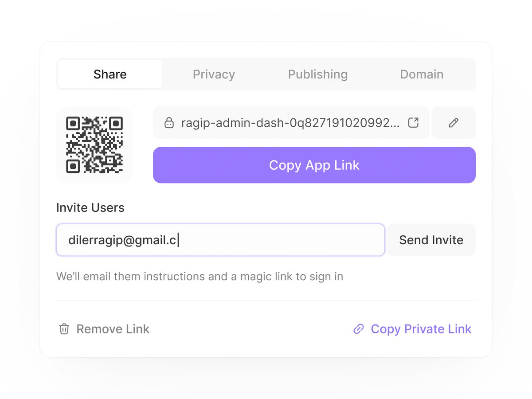The height and width of the screenshot is (399, 532).
Task: Send the invite to entered email
Action: pyautogui.click(x=431, y=240)
